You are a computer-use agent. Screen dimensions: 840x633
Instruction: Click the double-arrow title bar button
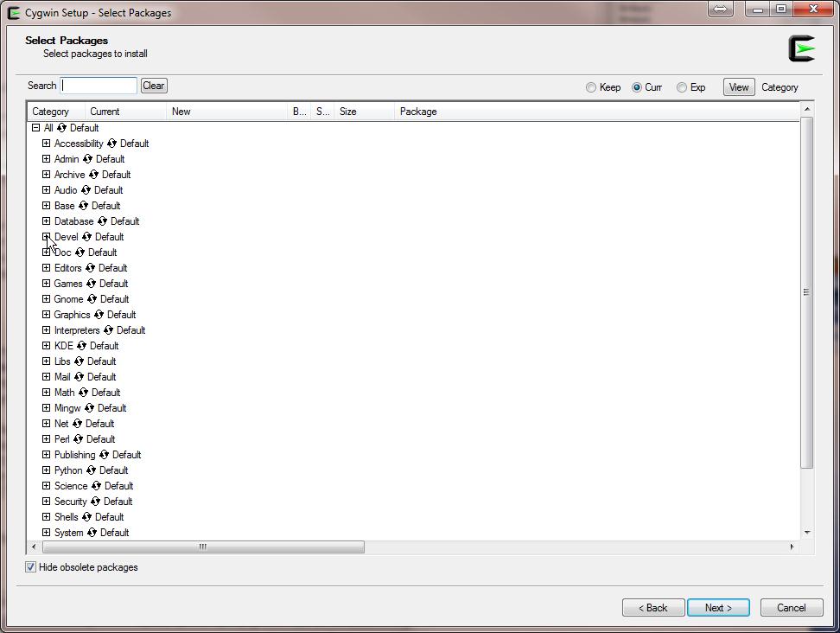pyautogui.click(x=721, y=10)
